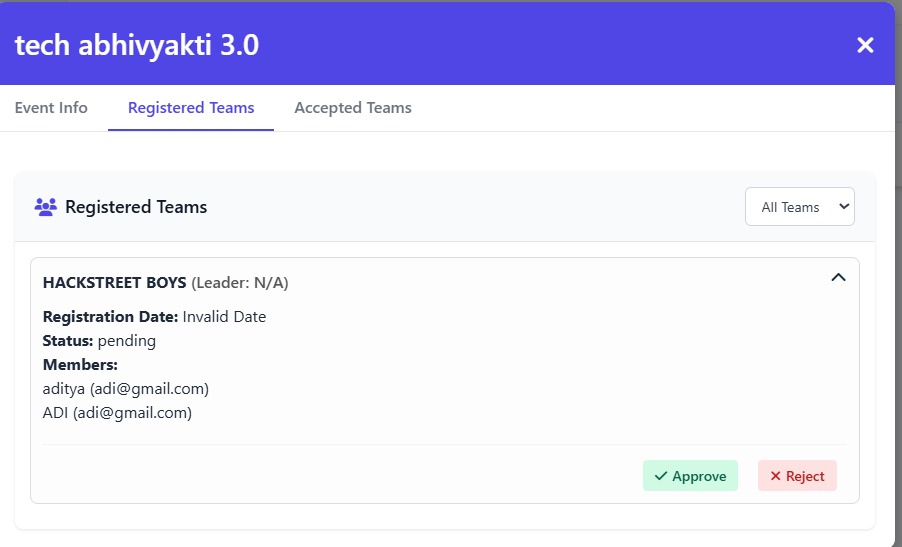Switch to the Event Info tab
This screenshot has height=547, width=902.
click(x=51, y=108)
